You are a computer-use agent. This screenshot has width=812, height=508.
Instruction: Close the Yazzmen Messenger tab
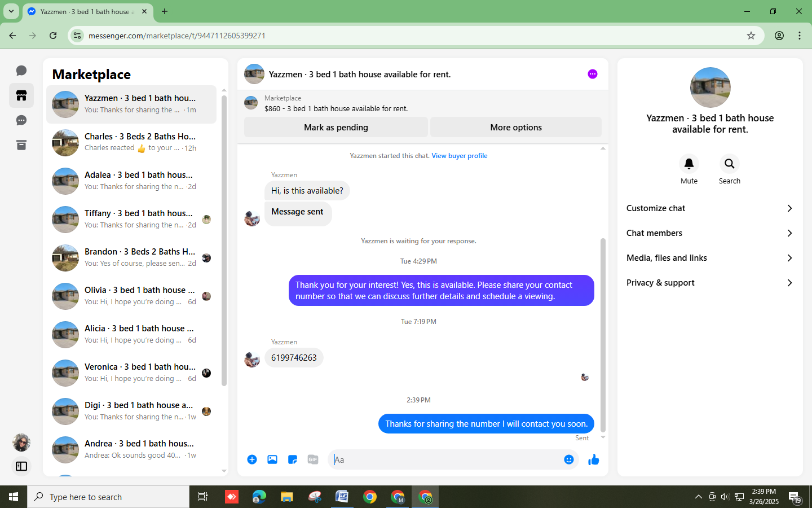point(144,11)
